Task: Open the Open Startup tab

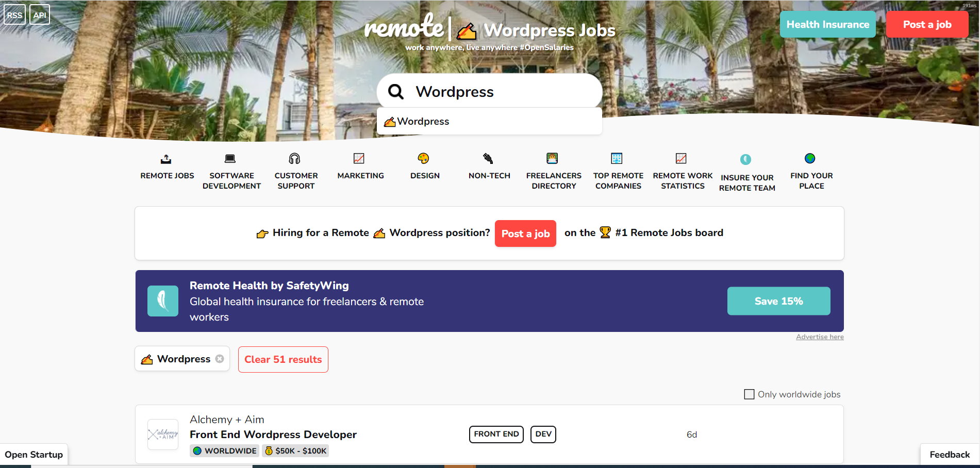Action: pos(34,455)
